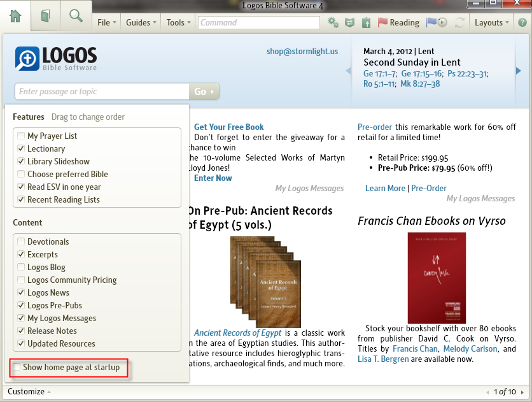Enable Choose preferred Bible checkbox
Viewport: 532px width, 402px height.
[21, 174]
